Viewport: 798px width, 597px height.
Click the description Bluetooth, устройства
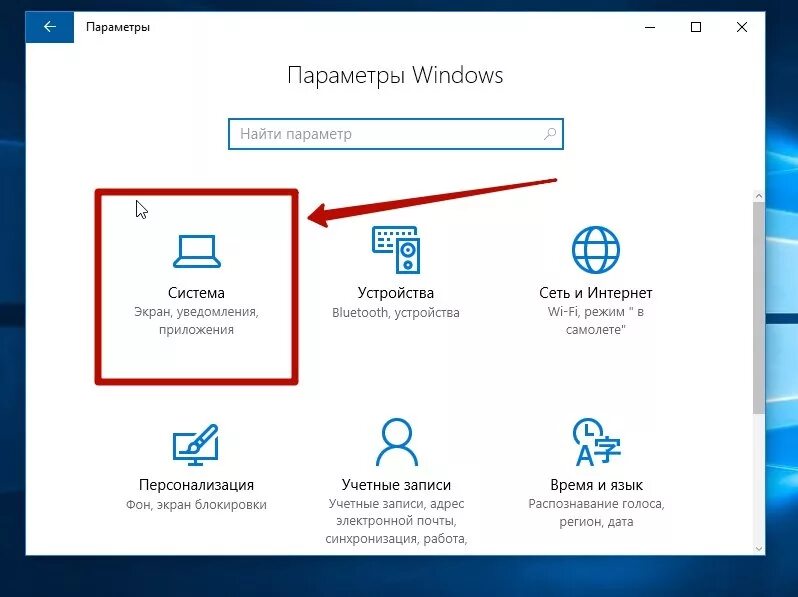coord(395,312)
